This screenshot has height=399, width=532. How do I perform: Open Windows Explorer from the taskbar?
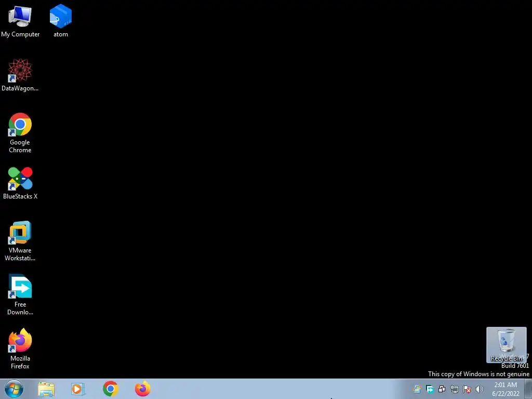[x=46, y=389]
